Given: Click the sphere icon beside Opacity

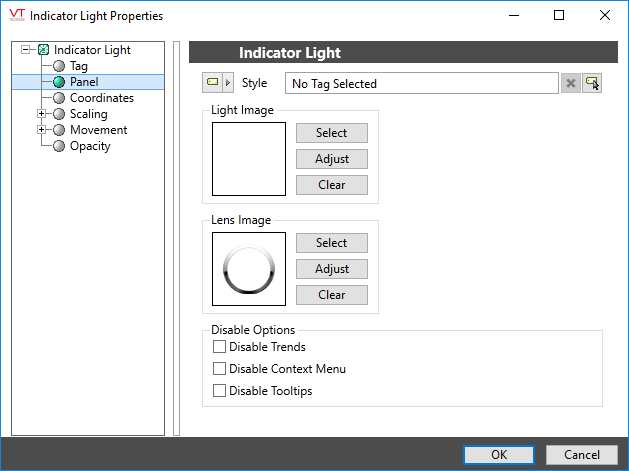Looking at the screenshot, I should click(59, 146).
